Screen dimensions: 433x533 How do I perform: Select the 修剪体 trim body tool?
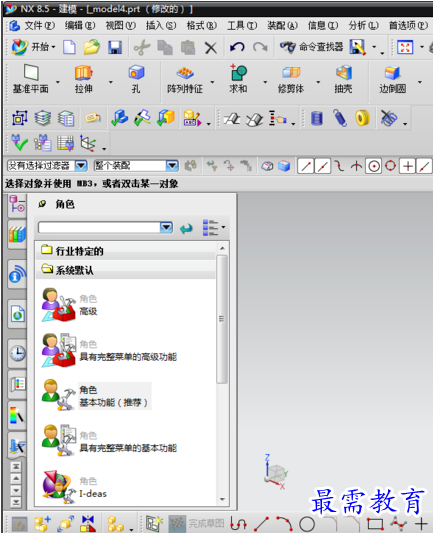(291, 80)
